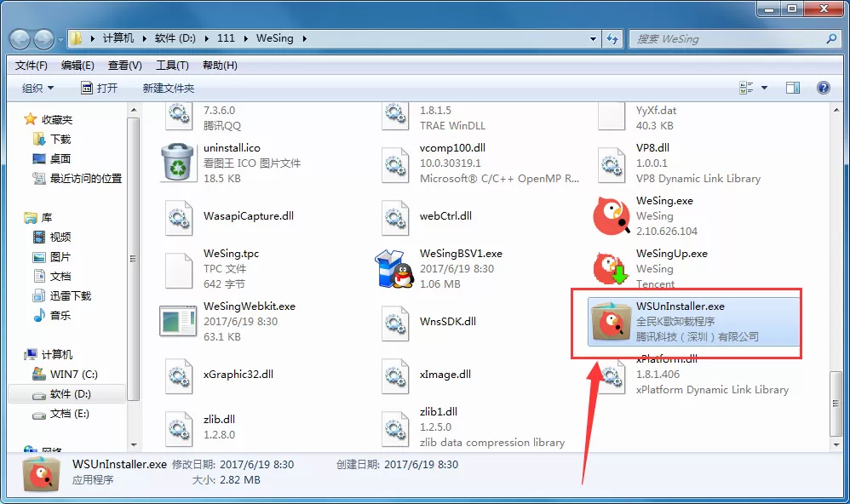
Task: Select the WnsSDK.dll gear icon
Action: click(395, 324)
